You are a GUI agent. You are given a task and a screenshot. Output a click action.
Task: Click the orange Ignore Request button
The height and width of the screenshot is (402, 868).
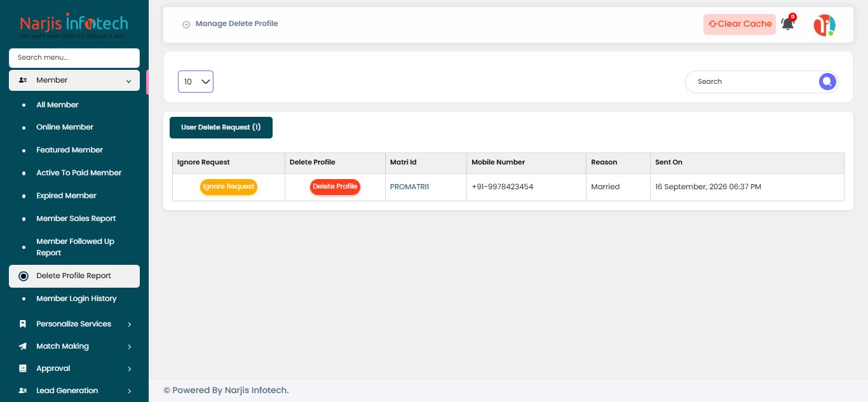(x=229, y=187)
